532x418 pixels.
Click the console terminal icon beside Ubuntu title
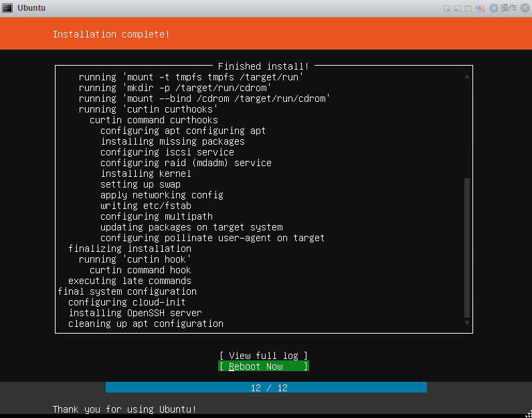click(x=8, y=8)
